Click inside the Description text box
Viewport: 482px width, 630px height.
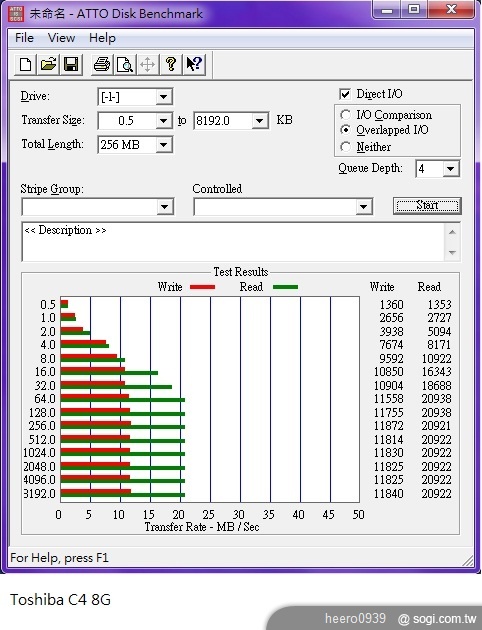click(x=233, y=242)
